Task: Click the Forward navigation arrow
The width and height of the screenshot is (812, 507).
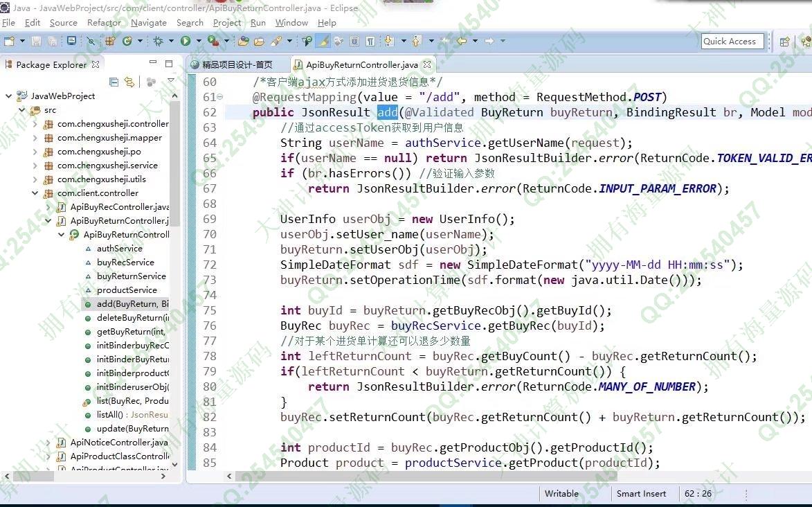Action: click(489, 41)
